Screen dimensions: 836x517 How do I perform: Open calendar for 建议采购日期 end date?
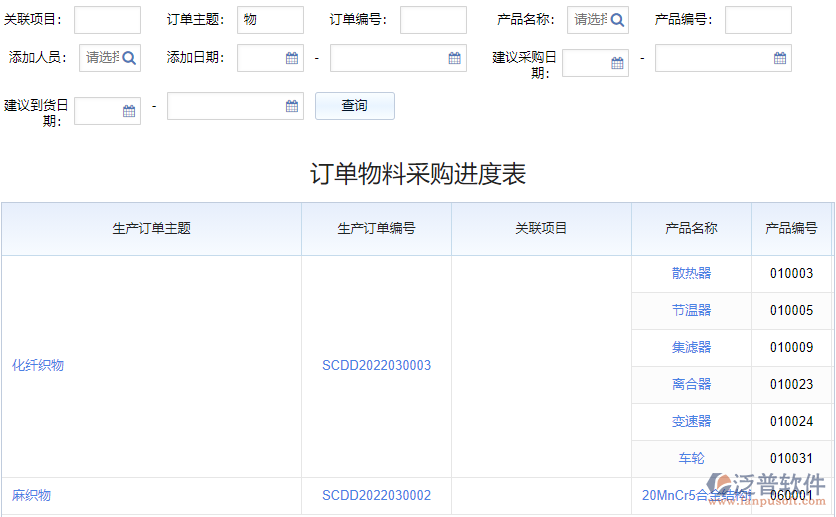pyautogui.click(x=779, y=58)
